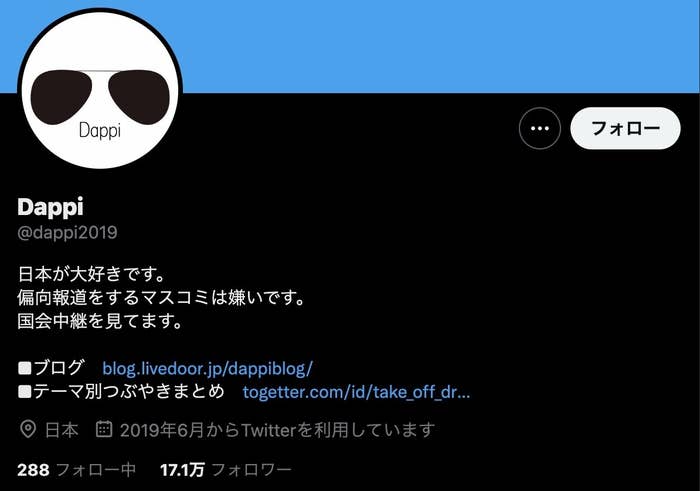Click the location pin icon
The width and height of the screenshot is (700, 491).
(28, 429)
